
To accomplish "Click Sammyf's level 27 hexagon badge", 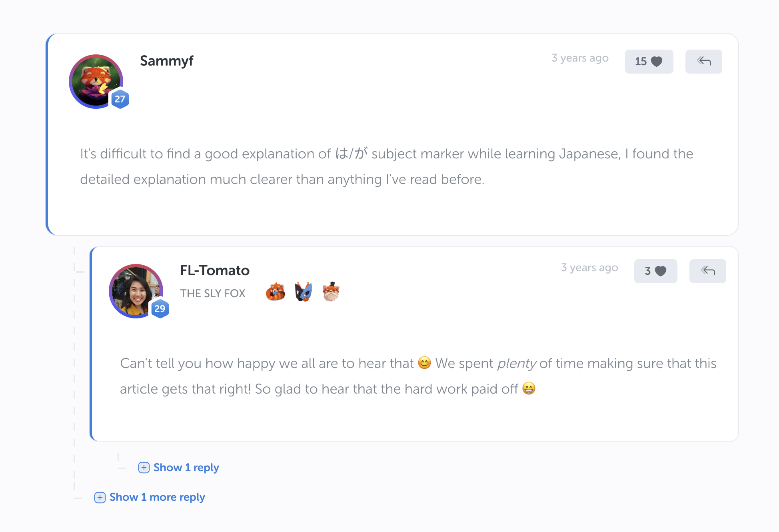I will 120,99.
